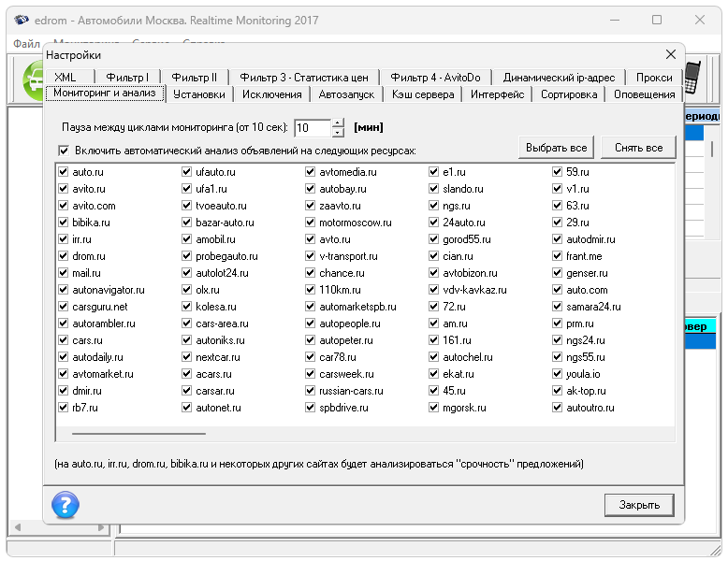Close the Настройки dialog with the X
Screen dimensions: 728x561
click(670, 54)
